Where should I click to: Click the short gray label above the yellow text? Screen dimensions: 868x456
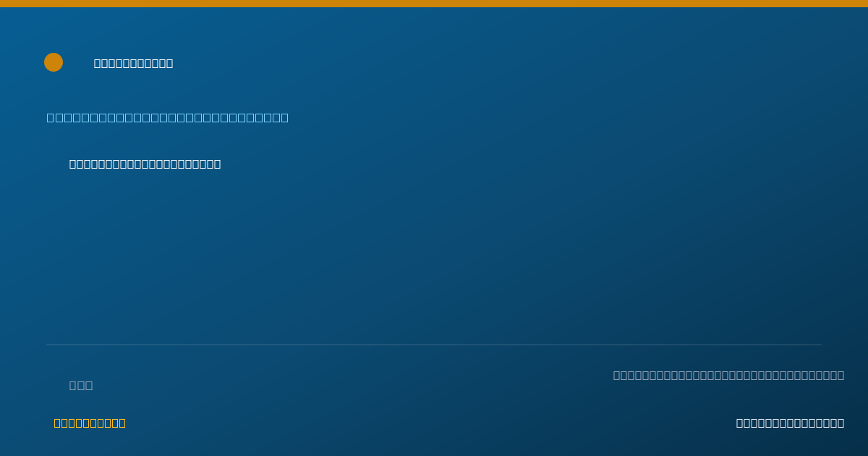tap(81, 386)
